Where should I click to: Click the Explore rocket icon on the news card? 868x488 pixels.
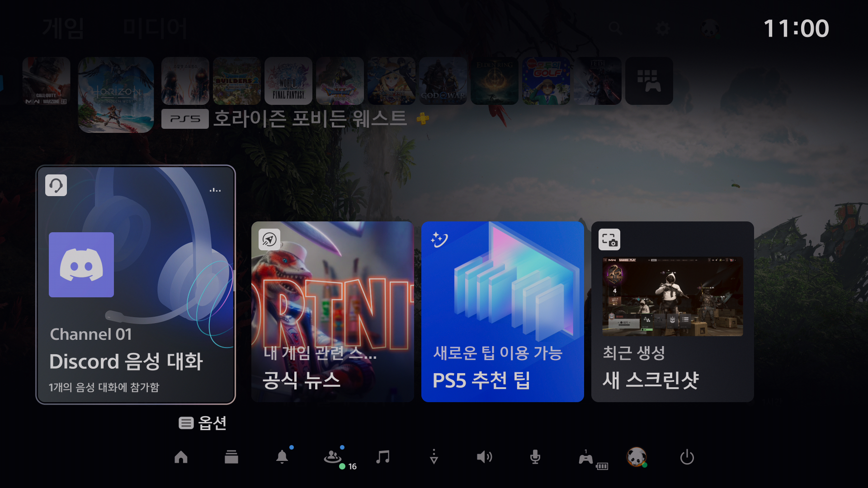point(269,239)
